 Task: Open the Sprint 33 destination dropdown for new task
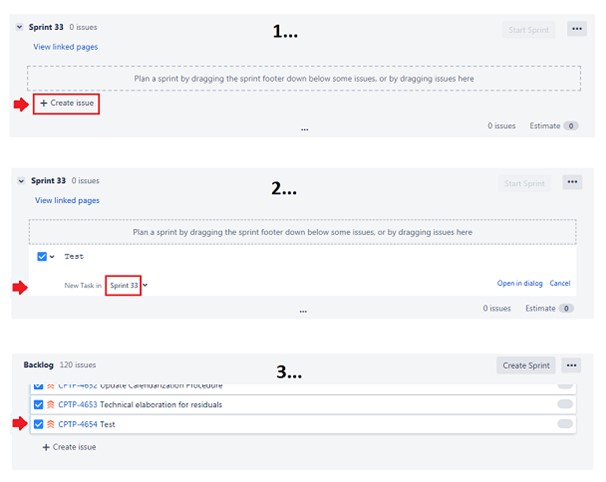point(129,286)
